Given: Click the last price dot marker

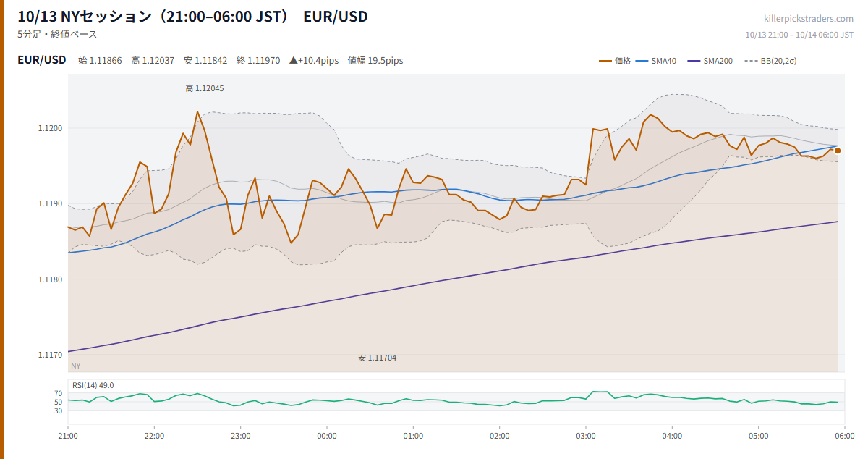Looking at the screenshot, I should pos(838,151).
